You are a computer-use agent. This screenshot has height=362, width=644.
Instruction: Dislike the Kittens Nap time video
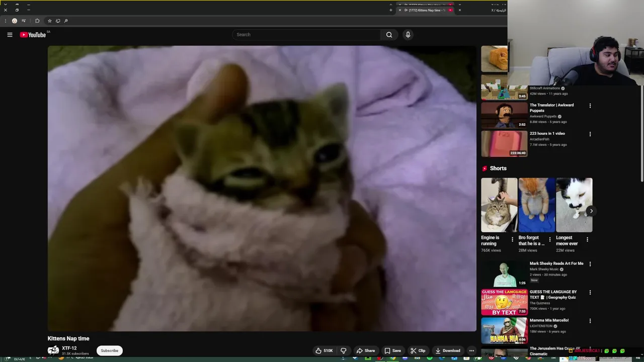[344, 350]
